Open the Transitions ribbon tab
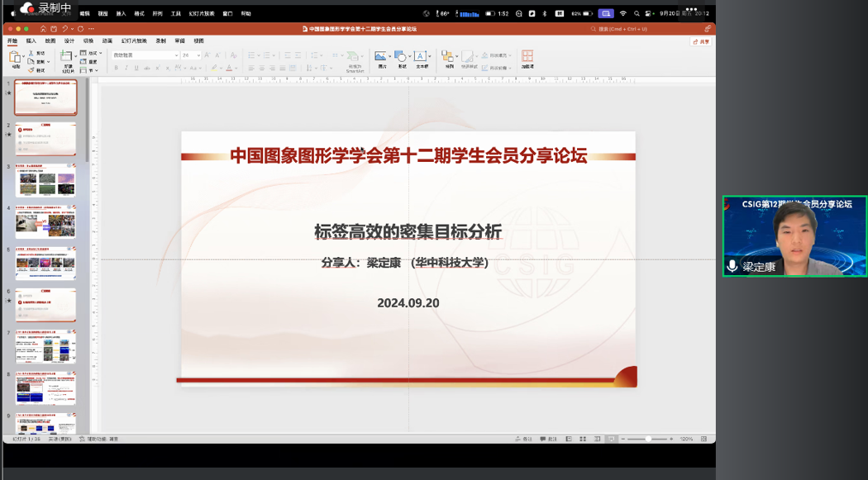 click(x=88, y=41)
